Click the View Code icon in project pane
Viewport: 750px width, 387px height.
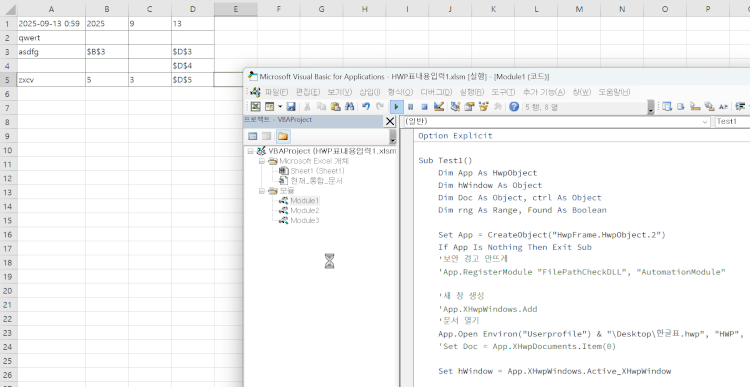point(253,136)
